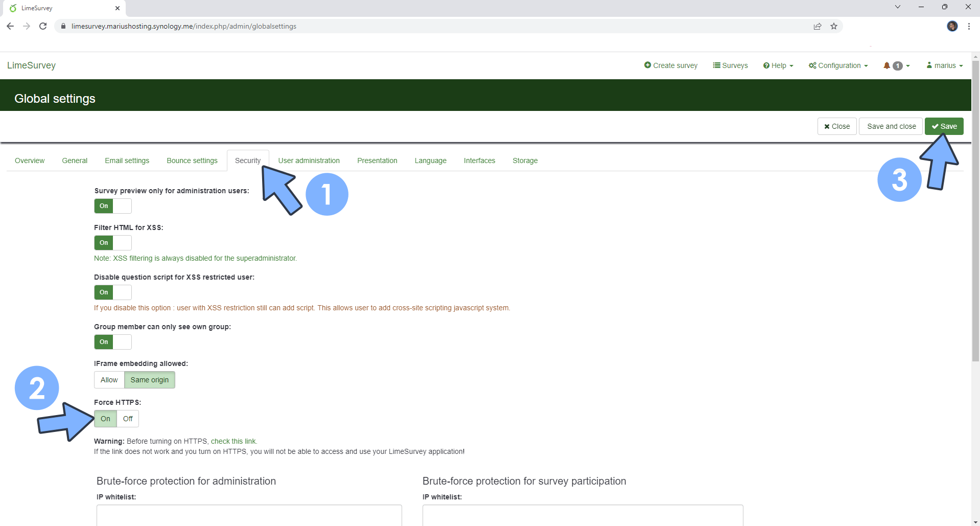The image size is (980, 526).
Task: Click the Close button
Action: (x=837, y=126)
